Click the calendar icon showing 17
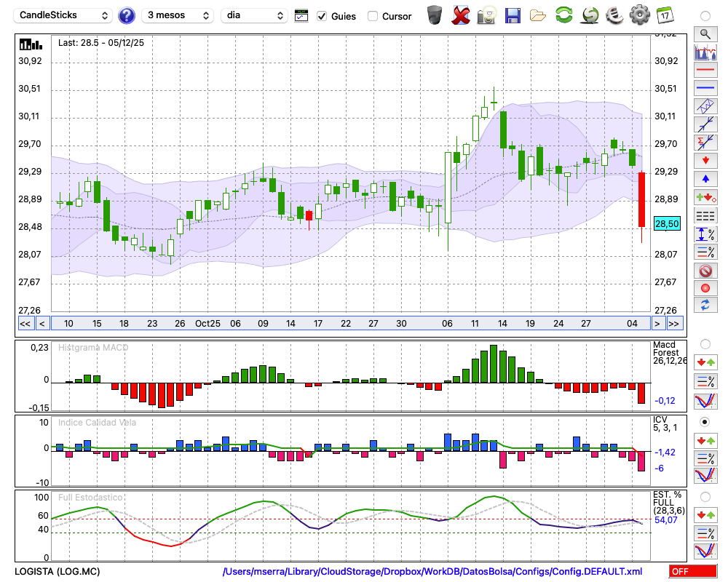Viewport: 728px width, 582px height. pyautogui.click(x=665, y=15)
